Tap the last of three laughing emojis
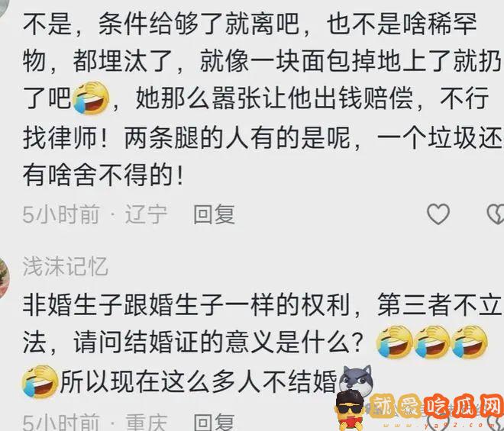Screen dimensions: 504x431 [x=470, y=342]
